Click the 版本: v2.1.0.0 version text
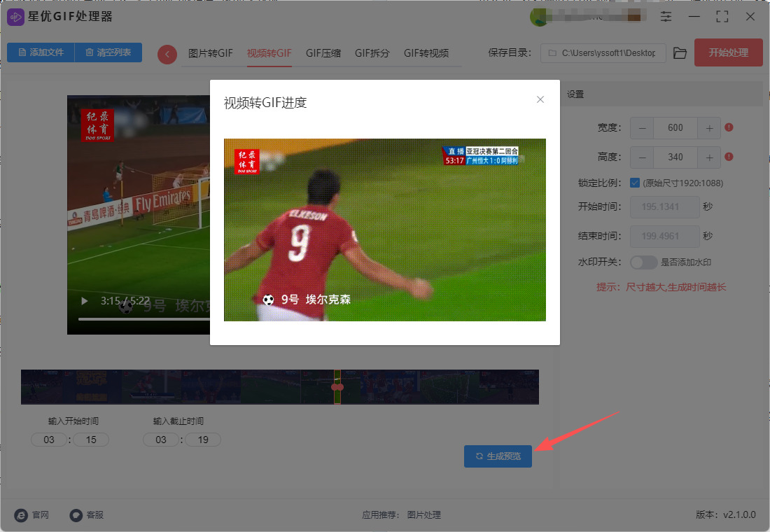 pos(726,514)
